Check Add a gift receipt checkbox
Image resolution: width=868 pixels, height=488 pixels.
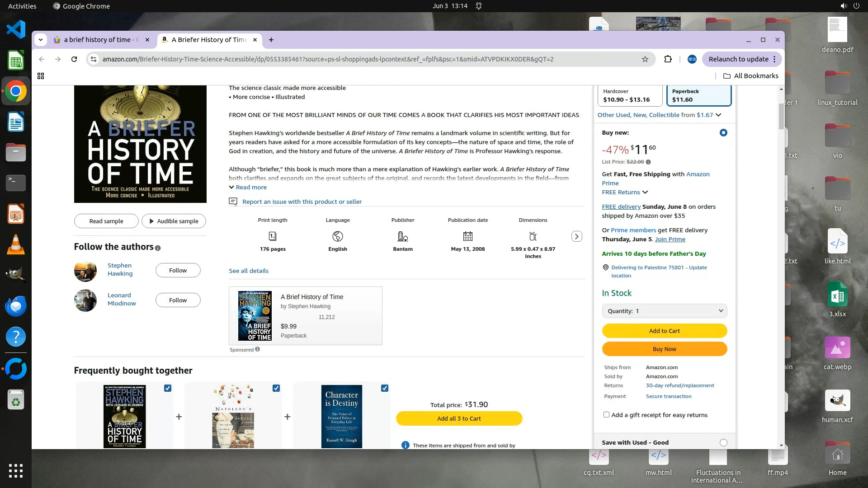point(606,415)
